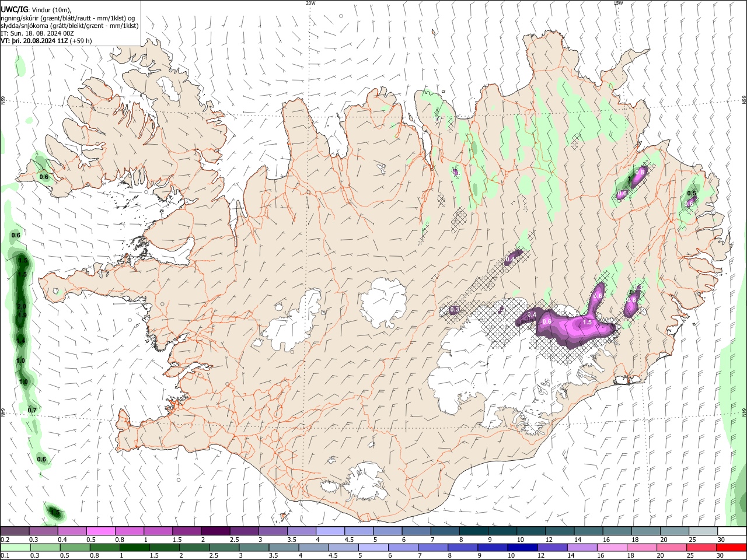Select the white 0.8 value in the northeast purple patch
Viewport: 747px width, 560px height.
pos(640,172)
